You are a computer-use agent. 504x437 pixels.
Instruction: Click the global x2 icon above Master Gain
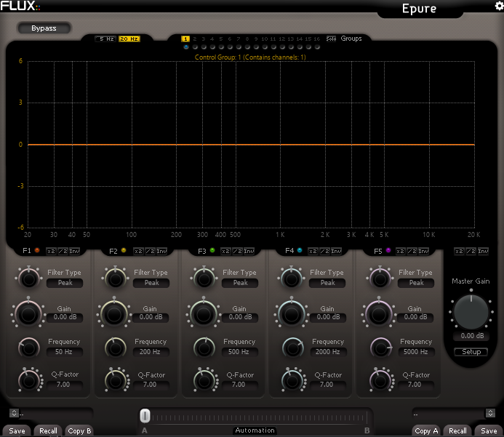460,251
